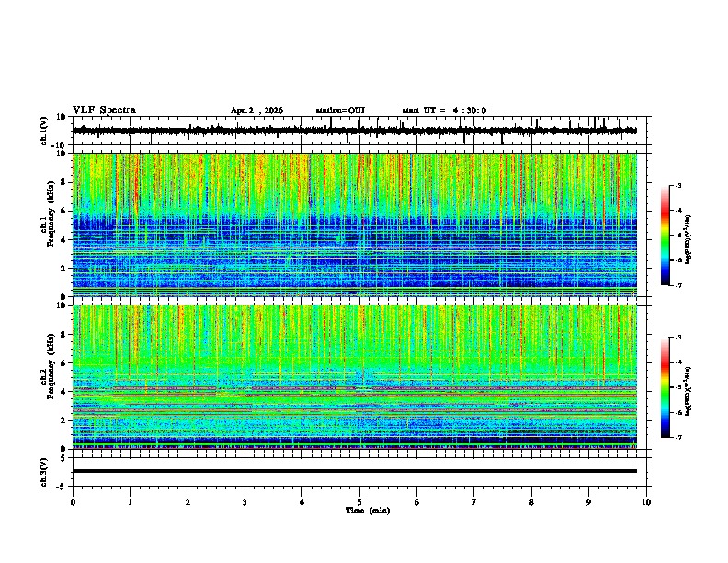Click time axis tick label '3'

[245, 502]
